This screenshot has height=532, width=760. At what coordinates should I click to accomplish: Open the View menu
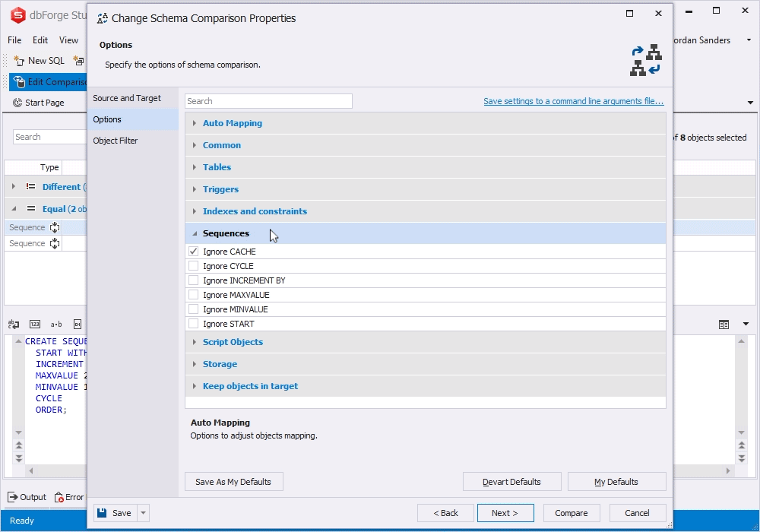68,40
